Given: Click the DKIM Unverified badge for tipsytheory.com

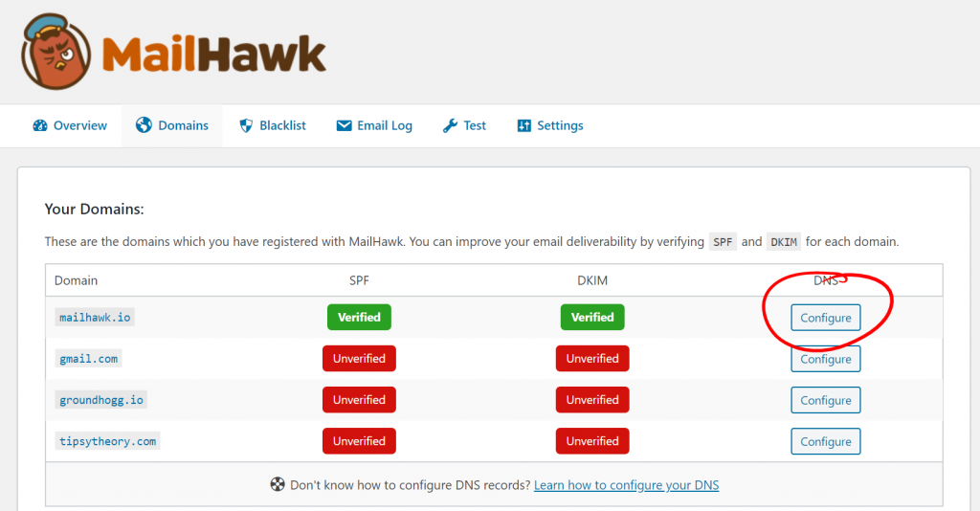Looking at the screenshot, I should [x=591, y=441].
